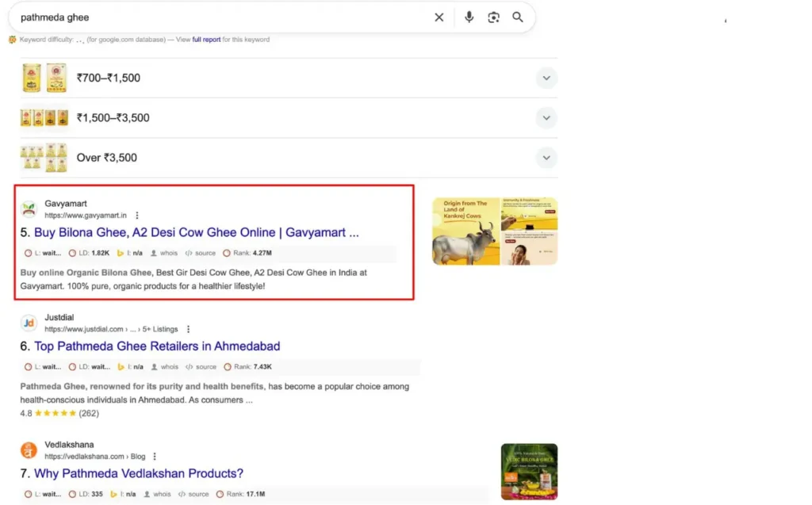Viewport: 812px width, 505px height.
Task: Expand the ₹1,500–₹3,500 price range
Action: [x=546, y=118]
